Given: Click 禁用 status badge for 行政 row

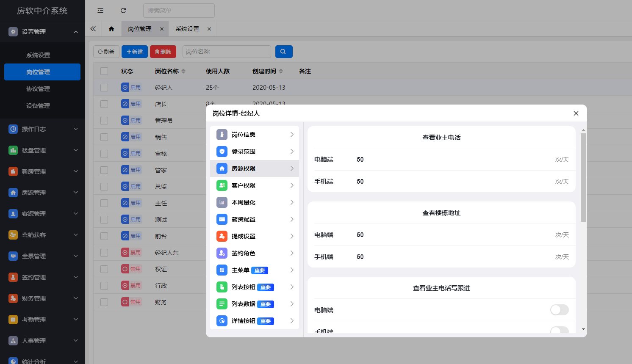Looking at the screenshot, I should coord(131,286).
